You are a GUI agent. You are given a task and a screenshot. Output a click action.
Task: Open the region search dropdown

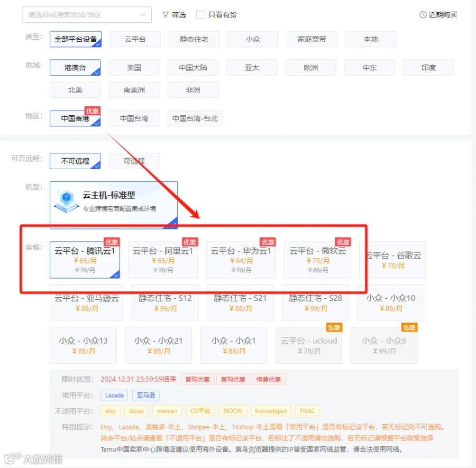(87, 15)
